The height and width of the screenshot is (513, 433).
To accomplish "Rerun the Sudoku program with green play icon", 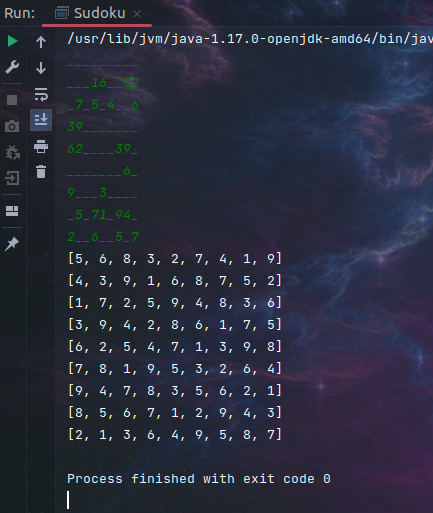I will (x=12, y=41).
